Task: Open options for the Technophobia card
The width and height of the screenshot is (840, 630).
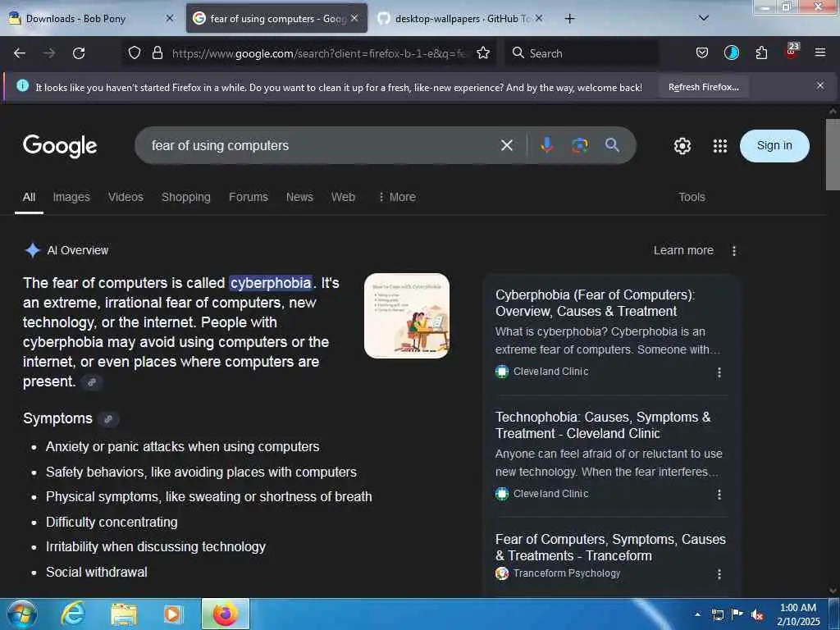Action: (x=719, y=495)
